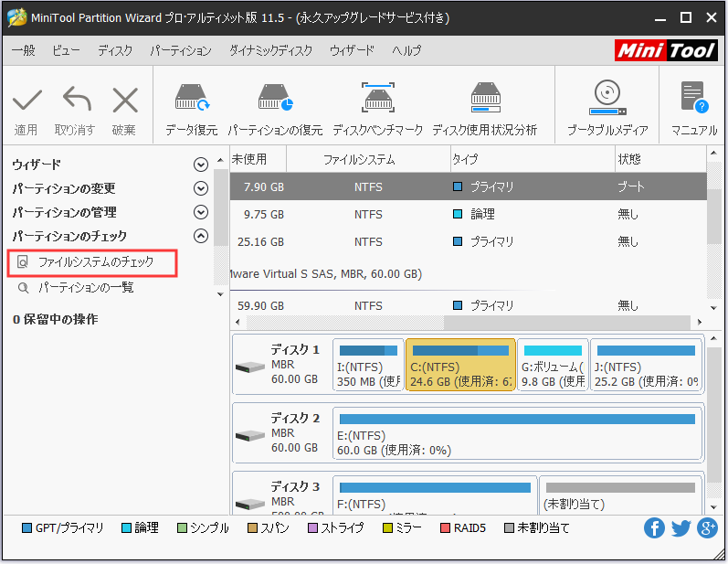The width and height of the screenshot is (728, 564).
Task: Launch ディスクベンチマーク disk benchmark
Action: click(377, 99)
